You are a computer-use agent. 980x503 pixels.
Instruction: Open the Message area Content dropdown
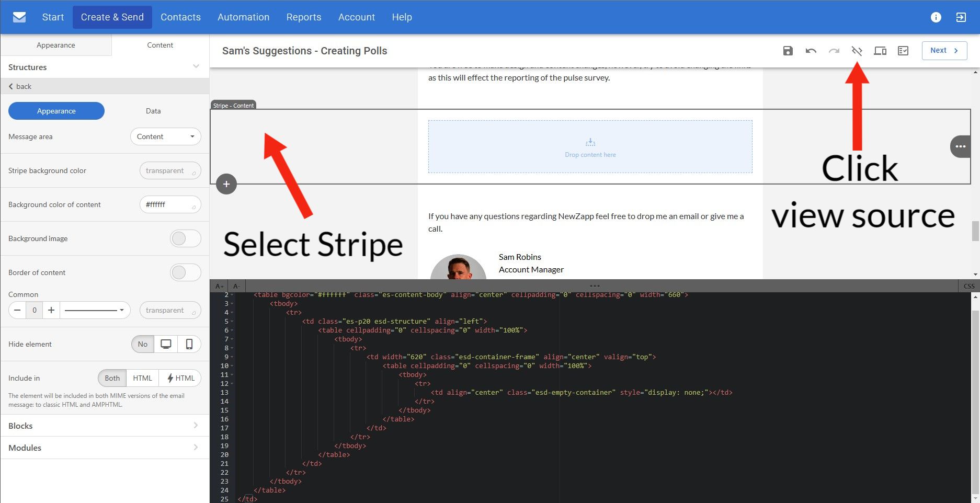[x=165, y=136]
